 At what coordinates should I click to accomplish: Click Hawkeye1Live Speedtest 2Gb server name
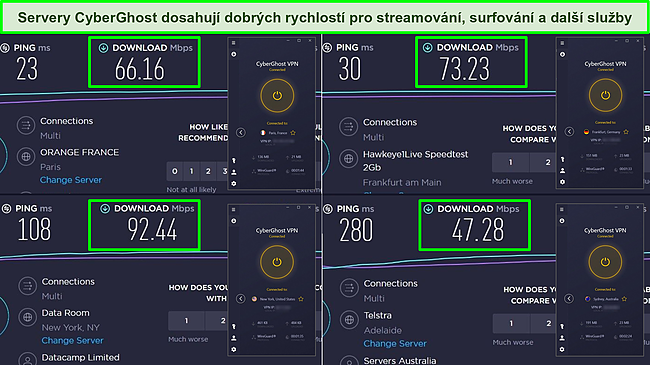415,161
